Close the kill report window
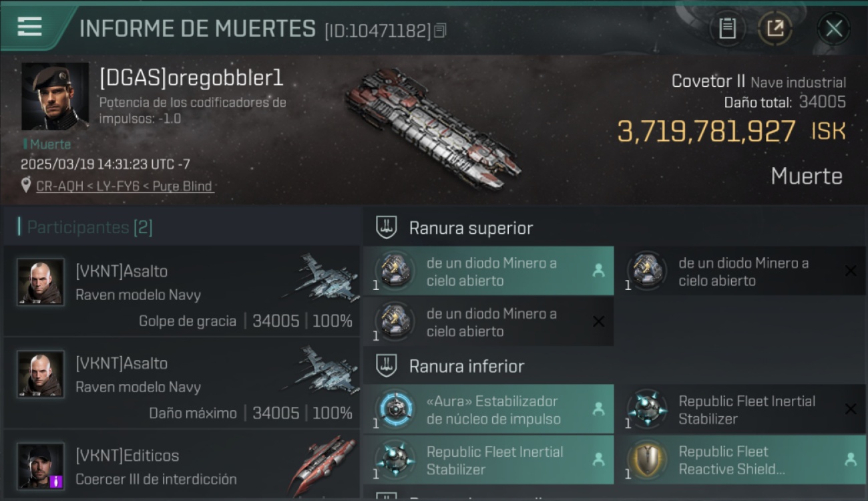Image resolution: width=868 pixels, height=501 pixels. click(833, 28)
